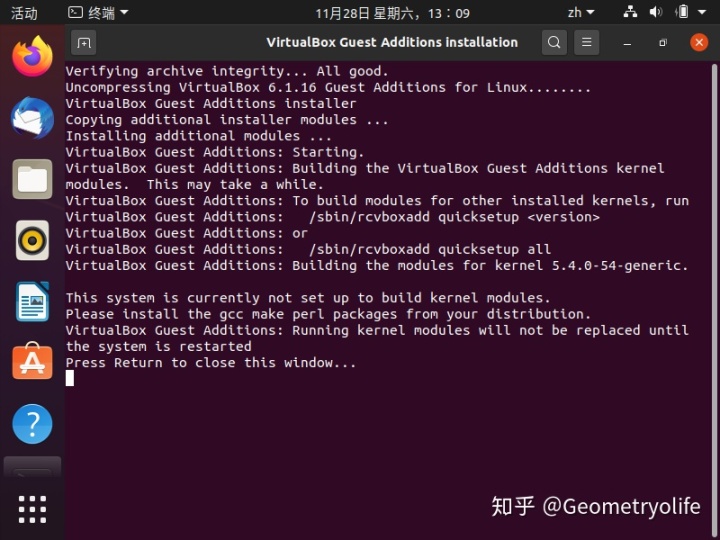Click the new terminal tab button
720x540 pixels.
click(x=84, y=43)
